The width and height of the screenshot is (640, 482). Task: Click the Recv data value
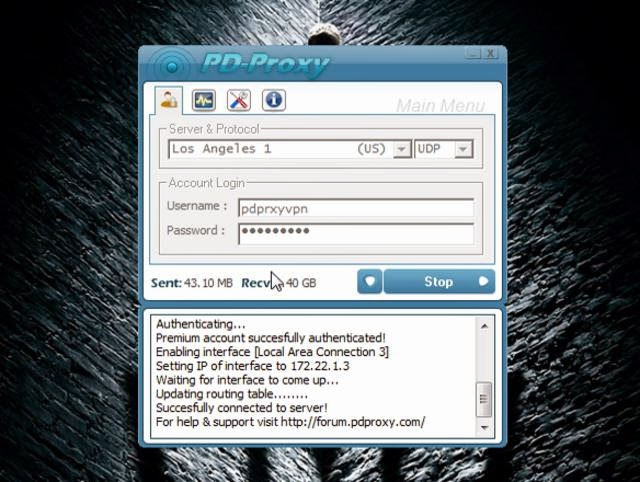(x=301, y=283)
